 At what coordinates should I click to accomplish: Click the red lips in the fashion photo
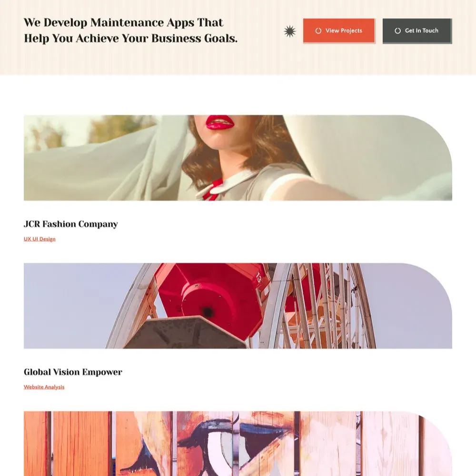tap(220, 123)
